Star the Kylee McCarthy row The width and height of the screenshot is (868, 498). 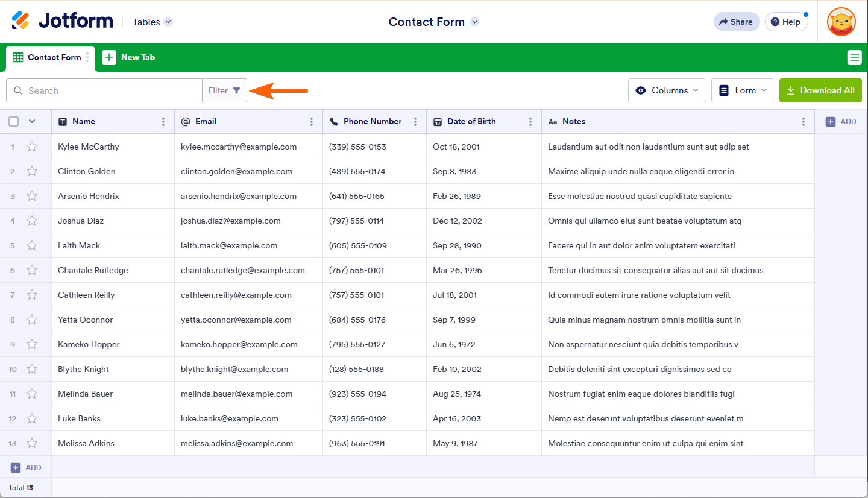[x=32, y=147]
